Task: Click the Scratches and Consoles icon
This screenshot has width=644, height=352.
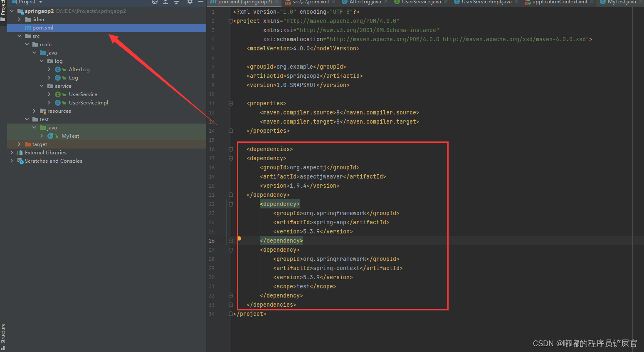Action: pos(20,161)
